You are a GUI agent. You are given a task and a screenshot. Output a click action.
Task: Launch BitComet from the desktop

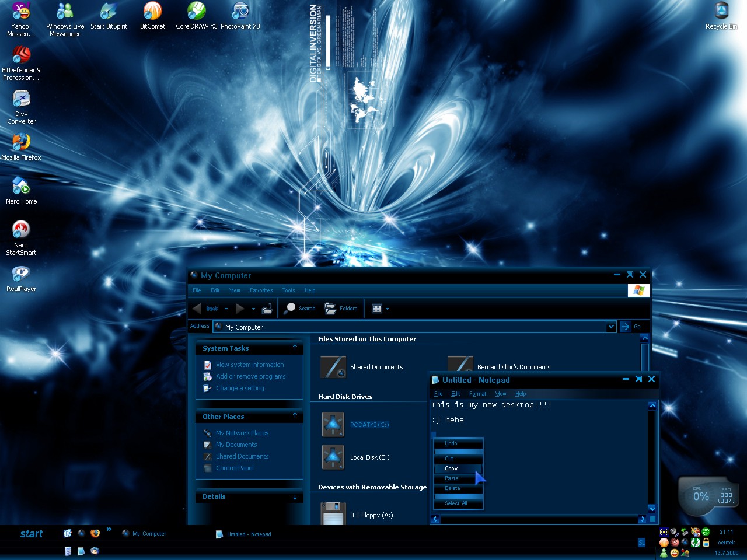pyautogui.click(x=152, y=16)
